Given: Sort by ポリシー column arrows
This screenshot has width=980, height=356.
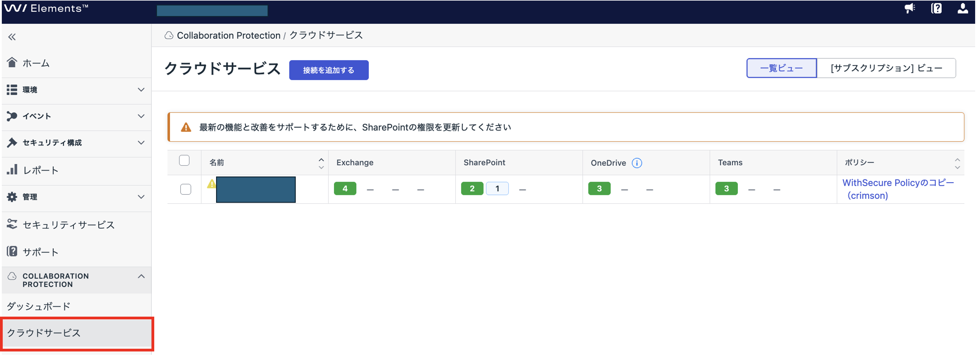Looking at the screenshot, I should point(957,163).
